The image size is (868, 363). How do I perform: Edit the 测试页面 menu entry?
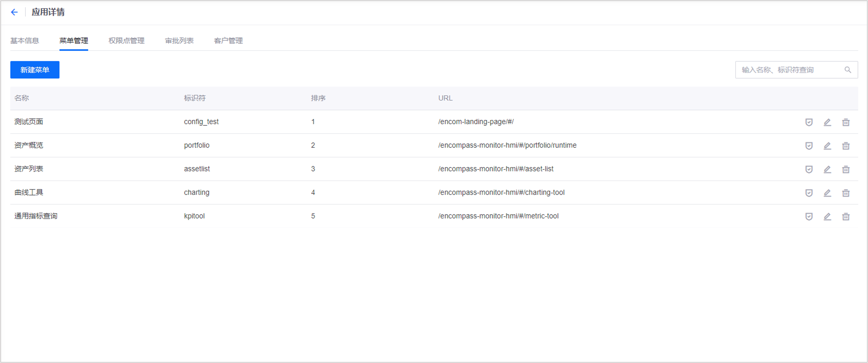(827, 122)
